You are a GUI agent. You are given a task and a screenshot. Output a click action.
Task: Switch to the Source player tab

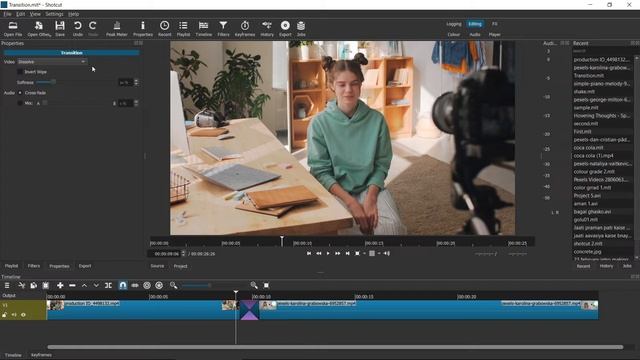(157, 266)
